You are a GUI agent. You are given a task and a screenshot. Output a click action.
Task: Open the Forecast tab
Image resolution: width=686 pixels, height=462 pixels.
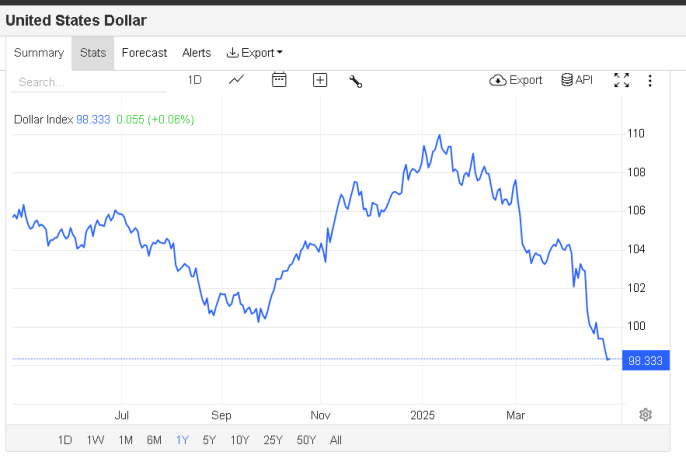(x=144, y=53)
